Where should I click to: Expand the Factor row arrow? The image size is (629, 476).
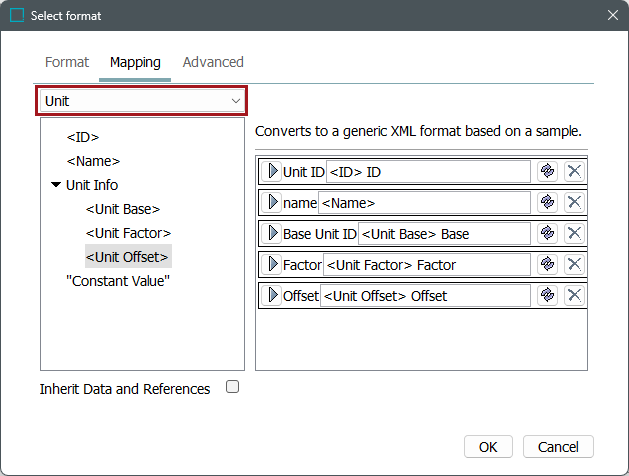[272, 264]
